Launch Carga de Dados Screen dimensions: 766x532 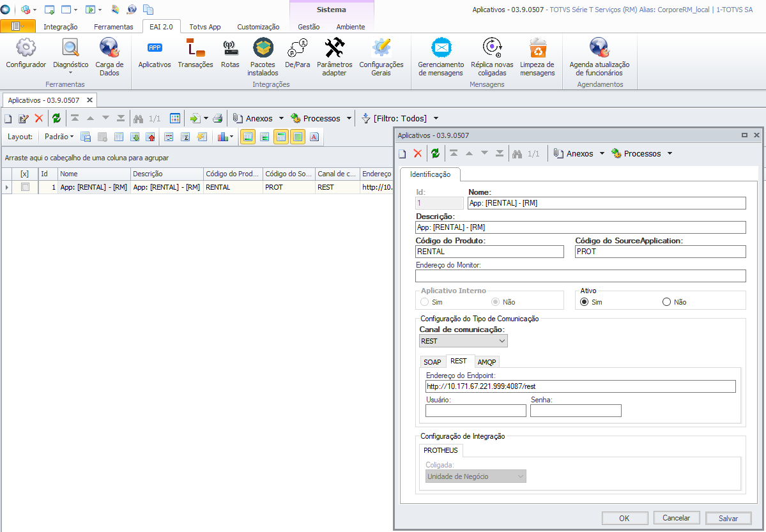point(109,57)
